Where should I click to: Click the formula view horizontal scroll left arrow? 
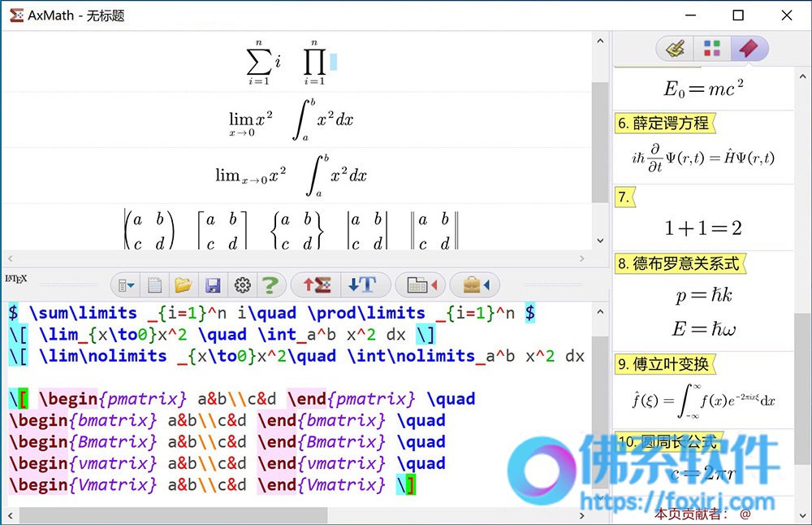click(10, 258)
